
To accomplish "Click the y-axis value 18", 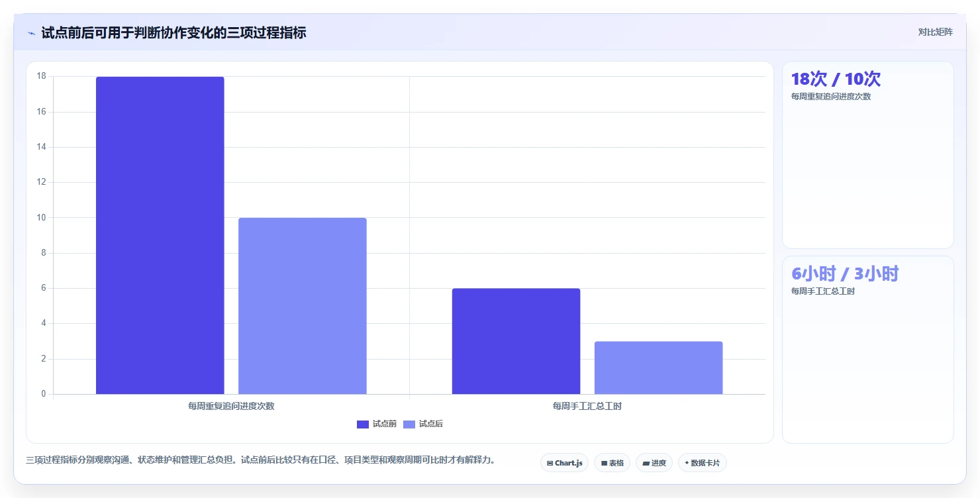I will pos(41,76).
